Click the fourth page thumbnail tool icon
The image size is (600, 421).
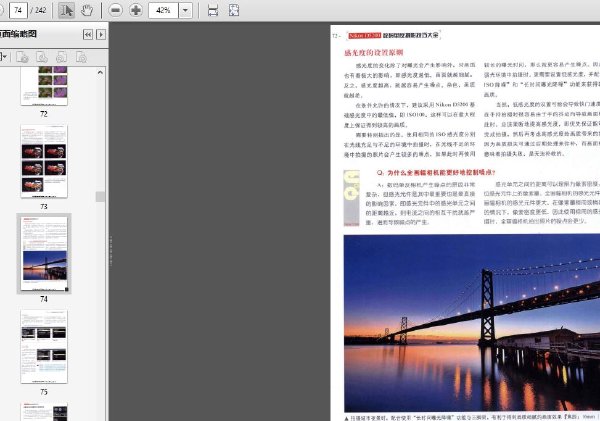tap(81, 57)
